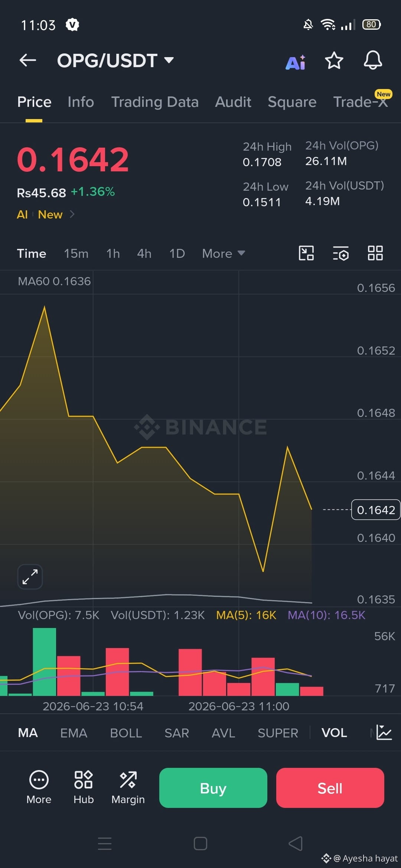This screenshot has width=401, height=868.
Task: Toggle the VOL sub-indicator
Action: point(334,733)
